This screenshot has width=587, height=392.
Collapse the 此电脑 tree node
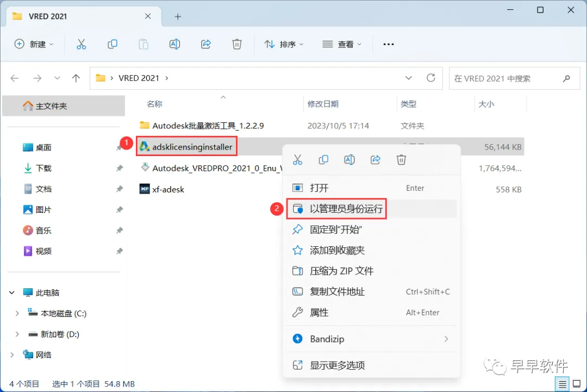(12, 293)
